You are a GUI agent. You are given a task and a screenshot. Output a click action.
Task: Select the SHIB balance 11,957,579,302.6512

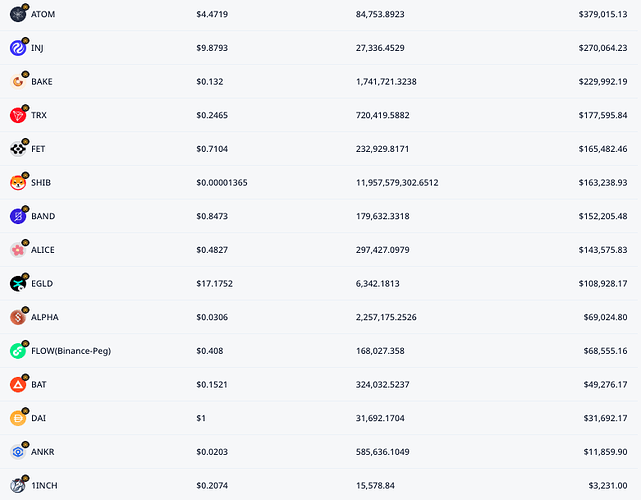coord(397,183)
